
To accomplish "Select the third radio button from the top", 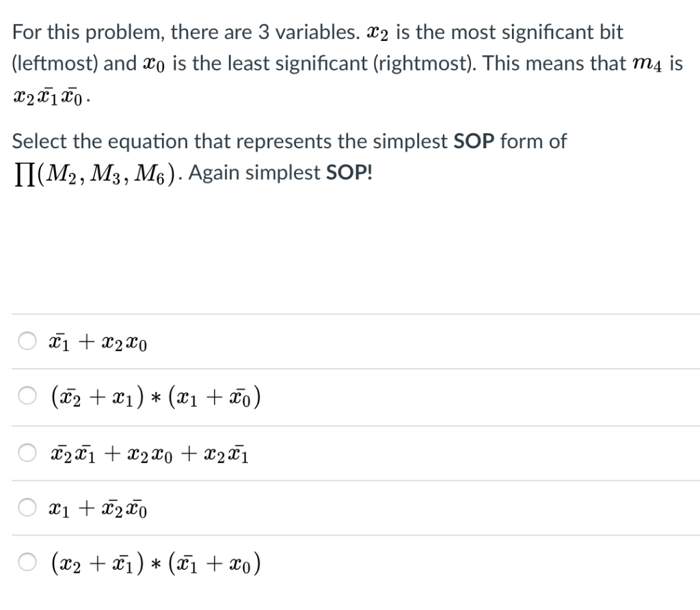I will (x=27, y=452).
